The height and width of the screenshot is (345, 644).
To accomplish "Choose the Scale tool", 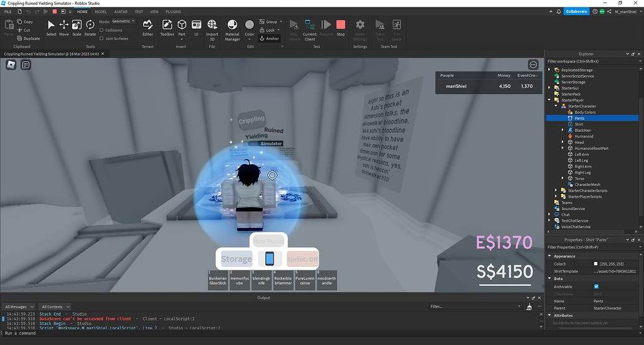I will (x=77, y=27).
